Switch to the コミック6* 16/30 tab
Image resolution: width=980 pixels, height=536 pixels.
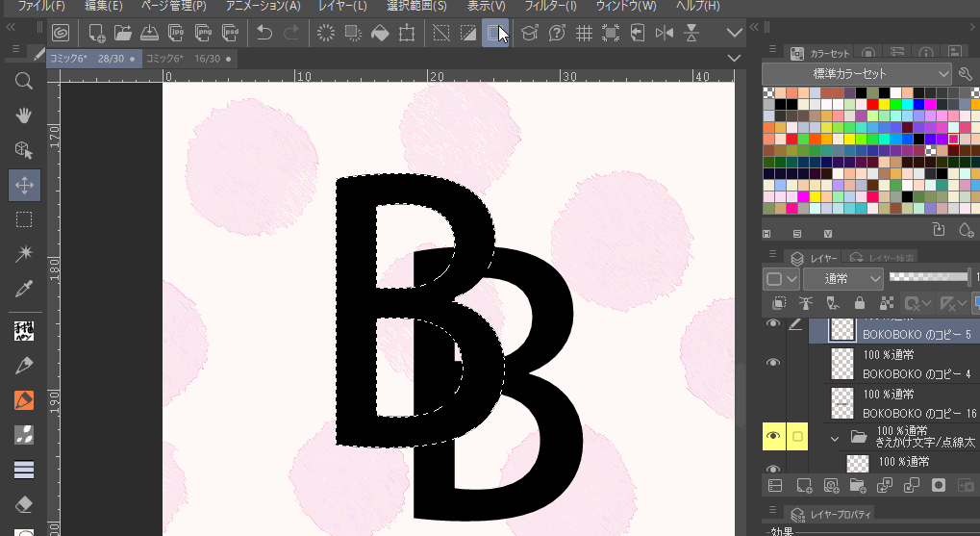pos(183,59)
